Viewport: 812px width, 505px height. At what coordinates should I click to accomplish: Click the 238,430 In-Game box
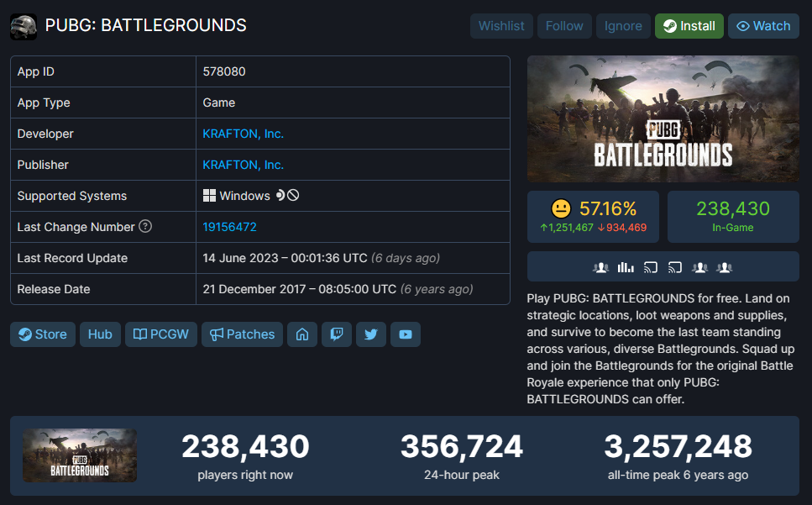733,217
